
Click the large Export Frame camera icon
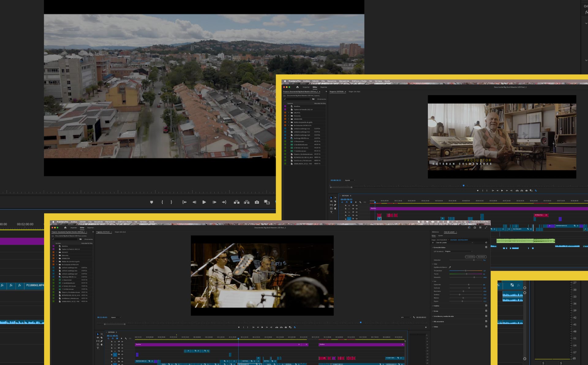257,202
